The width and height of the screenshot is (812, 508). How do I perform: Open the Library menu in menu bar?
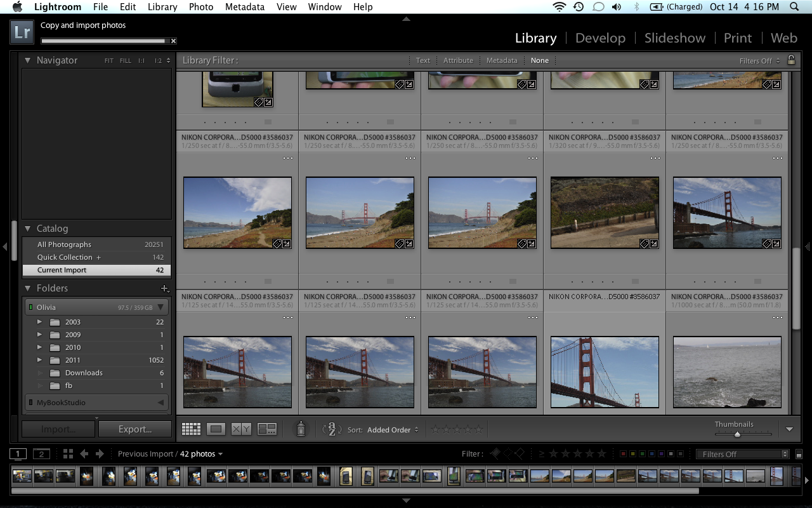pos(162,7)
